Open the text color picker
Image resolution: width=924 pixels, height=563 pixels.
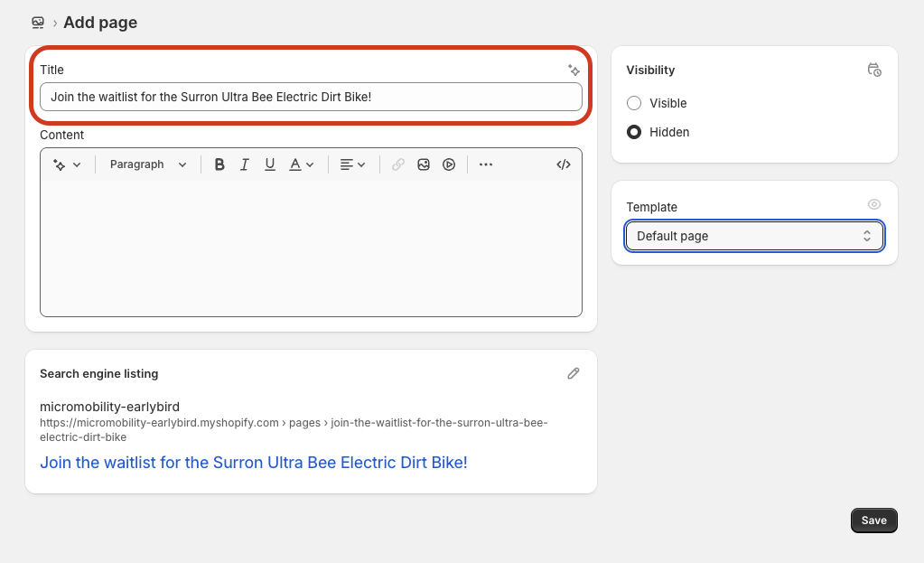[301, 164]
